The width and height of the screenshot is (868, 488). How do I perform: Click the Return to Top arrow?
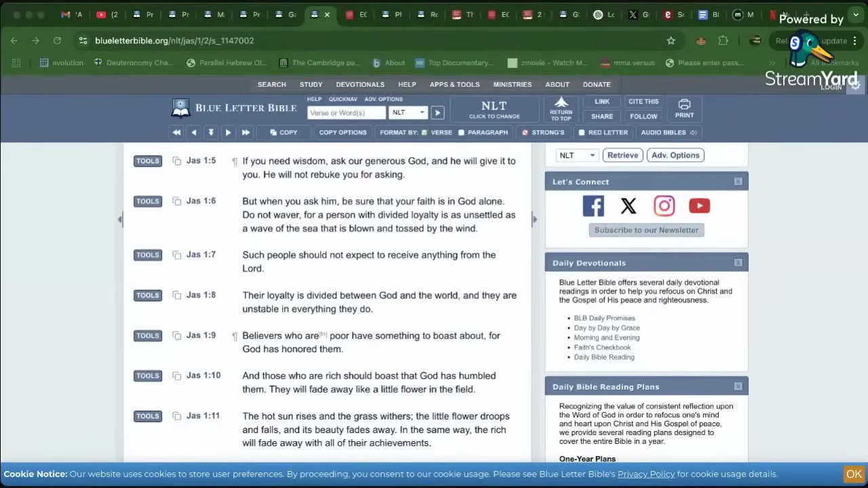pyautogui.click(x=561, y=108)
